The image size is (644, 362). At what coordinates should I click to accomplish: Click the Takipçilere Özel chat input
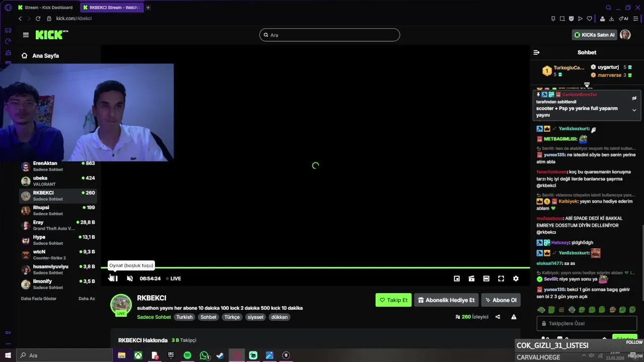point(587,323)
